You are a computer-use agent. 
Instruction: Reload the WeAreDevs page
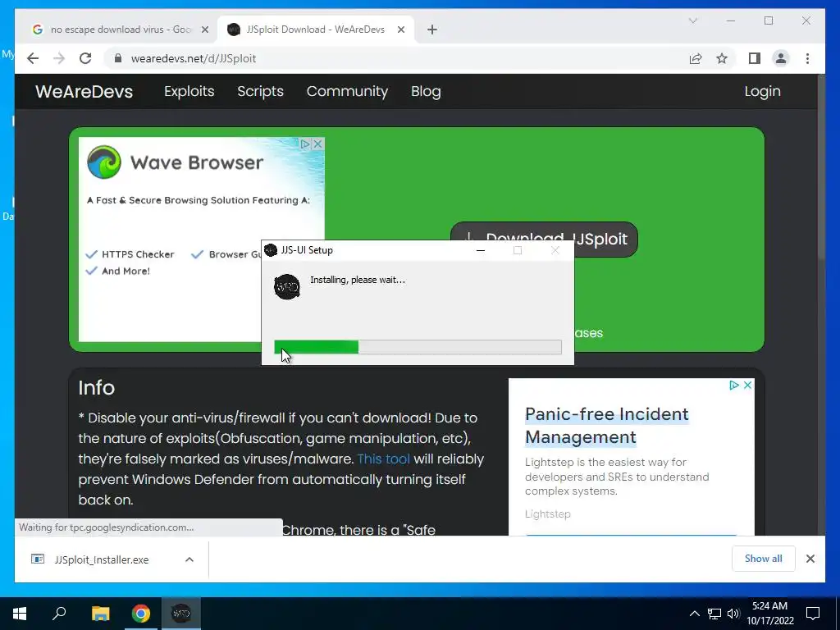click(x=85, y=58)
